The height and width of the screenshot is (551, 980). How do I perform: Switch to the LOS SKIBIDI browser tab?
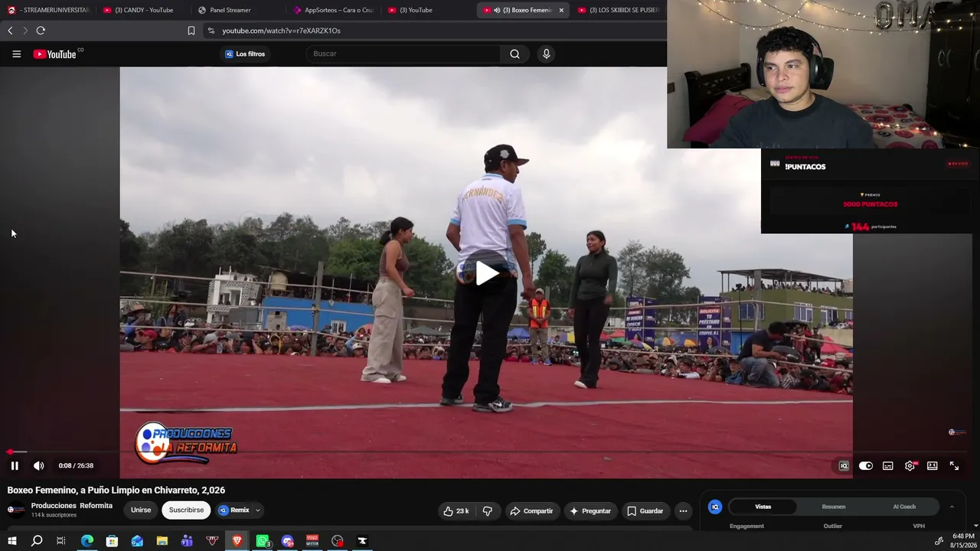click(619, 10)
